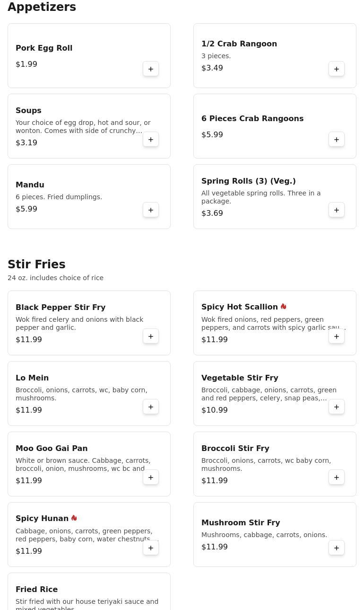364x610 pixels.
Task: Add 1/2 Crab Rangoon to cart
Action: pyautogui.click(x=337, y=69)
